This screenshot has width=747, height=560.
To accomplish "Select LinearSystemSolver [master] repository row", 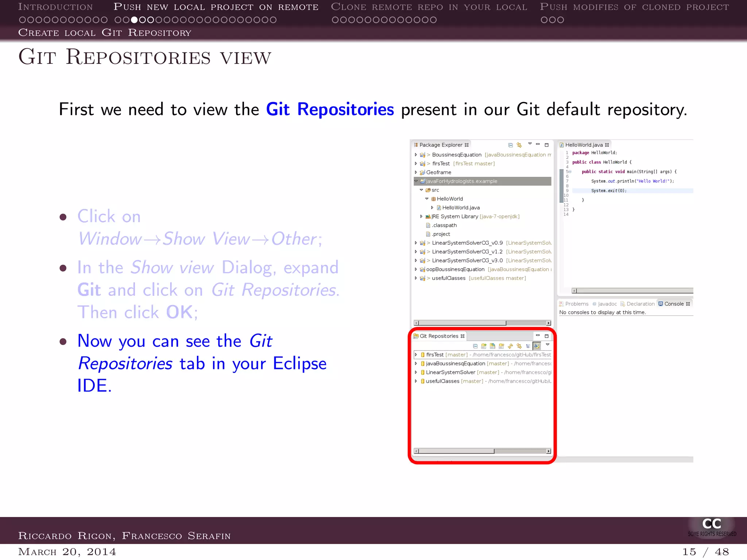I will (483, 372).
